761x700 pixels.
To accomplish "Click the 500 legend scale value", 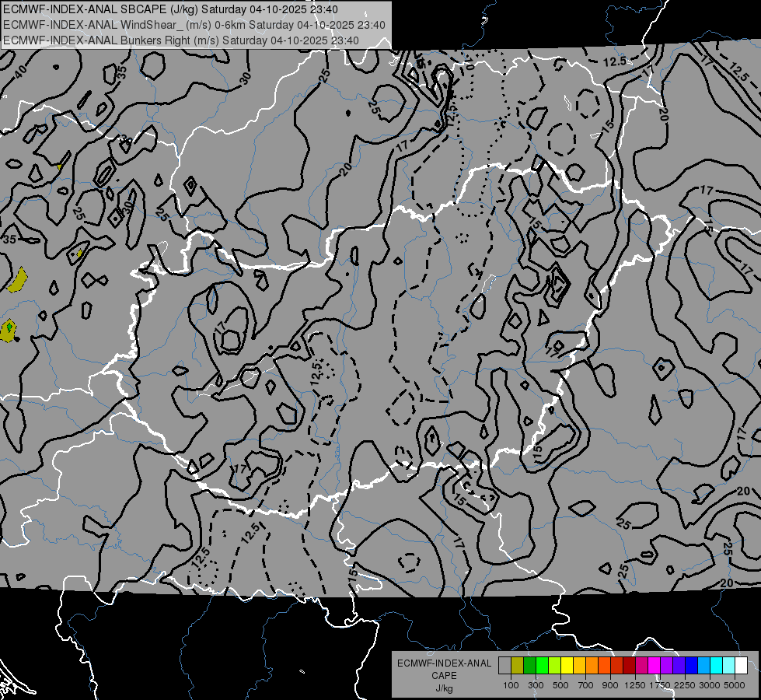I will pos(560,685).
